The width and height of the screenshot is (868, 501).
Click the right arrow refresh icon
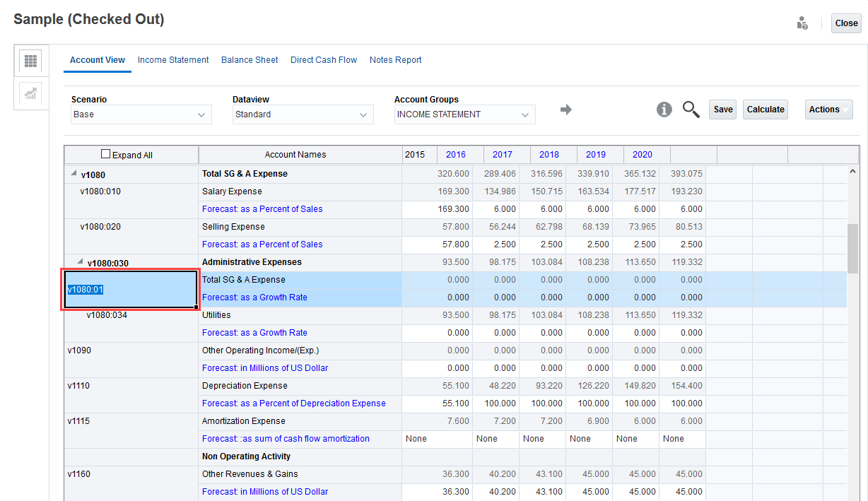coord(565,110)
